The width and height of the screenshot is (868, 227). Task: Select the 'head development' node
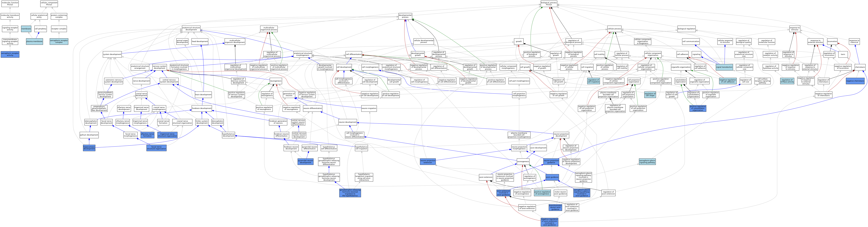[200, 42]
